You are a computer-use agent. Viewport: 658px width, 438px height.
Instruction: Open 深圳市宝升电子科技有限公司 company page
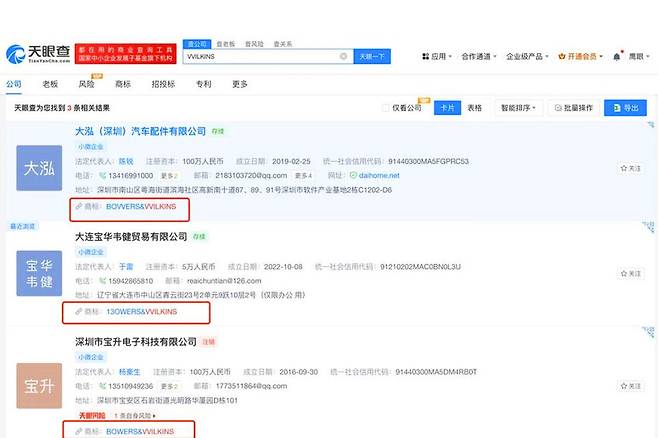tap(136, 342)
